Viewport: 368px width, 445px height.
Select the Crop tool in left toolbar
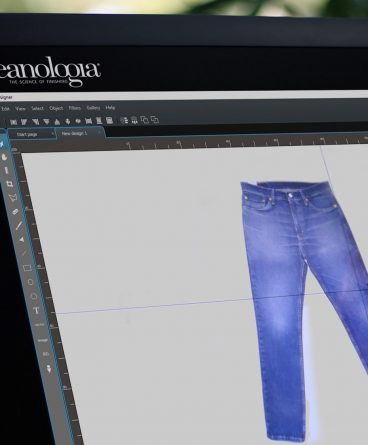10,184
